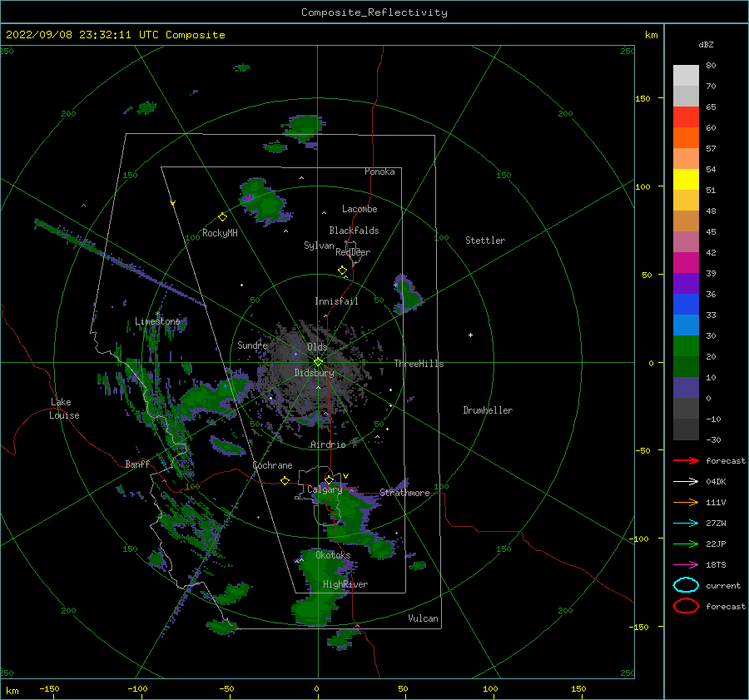
Task: Select the purple 36–39 dBZ color swatch
Action: [686, 283]
